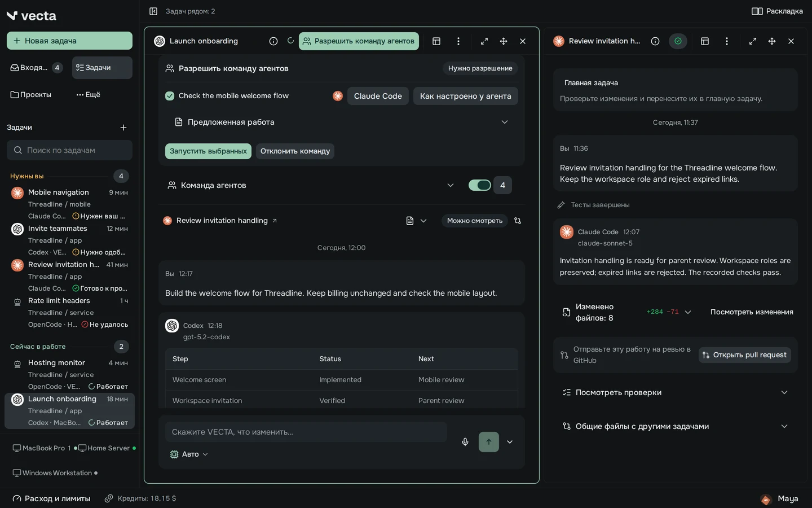Open info icon in Review invitation panel
This screenshot has width=812, height=508.
click(655, 41)
